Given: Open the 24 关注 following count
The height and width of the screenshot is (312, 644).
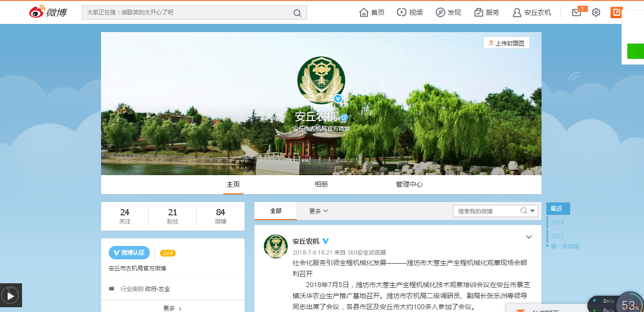Looking at the screenshot, I should click(x=125, y=216).
